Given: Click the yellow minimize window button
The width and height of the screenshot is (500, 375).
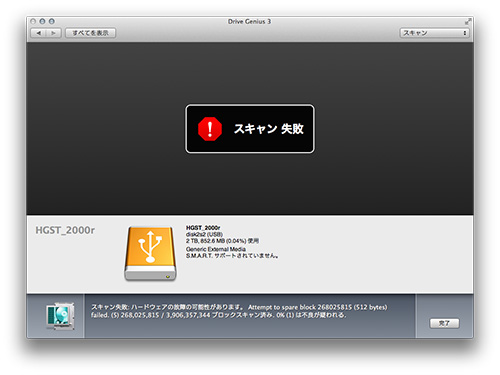Looking at the screenshot, I should coord(42,21).
